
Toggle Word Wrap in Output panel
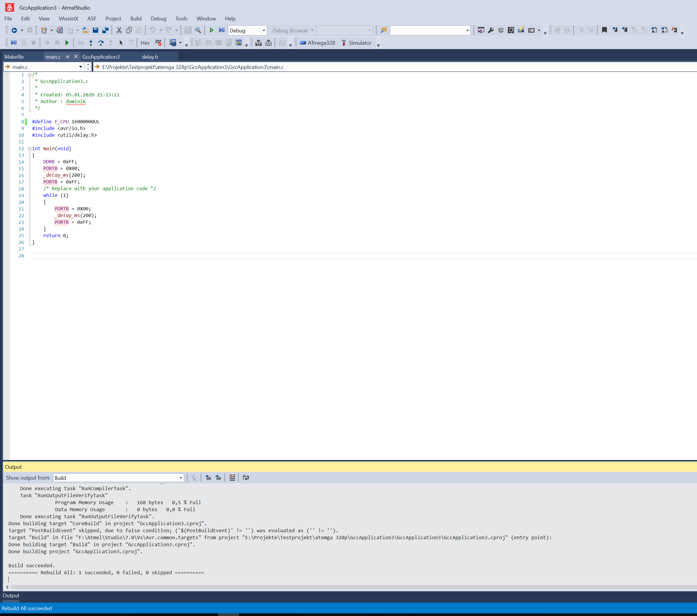(x=245, y=478)
